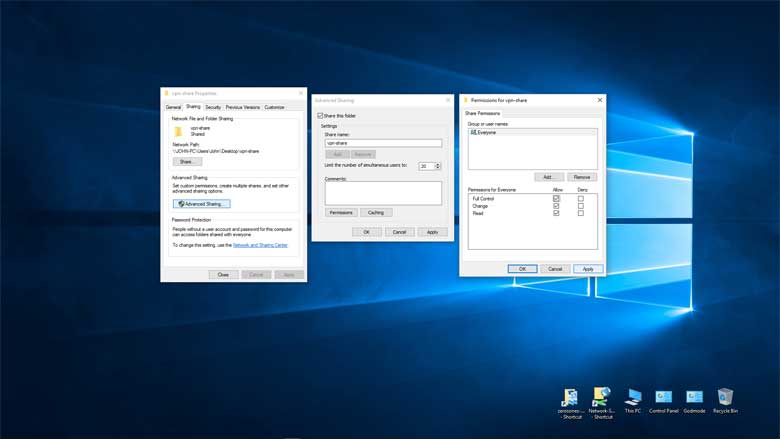Open the Network and Sharing Center link
The width and height of the screenshot is (780, 439).
pos(260,245)
